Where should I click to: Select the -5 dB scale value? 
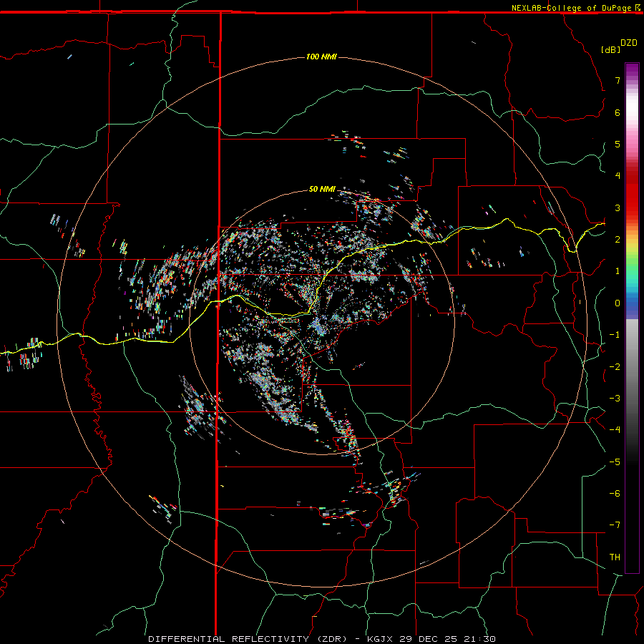(x=615, y=462)
